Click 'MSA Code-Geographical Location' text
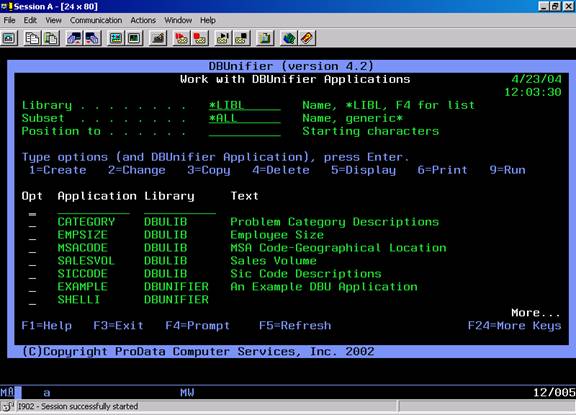 pos(338,248)
